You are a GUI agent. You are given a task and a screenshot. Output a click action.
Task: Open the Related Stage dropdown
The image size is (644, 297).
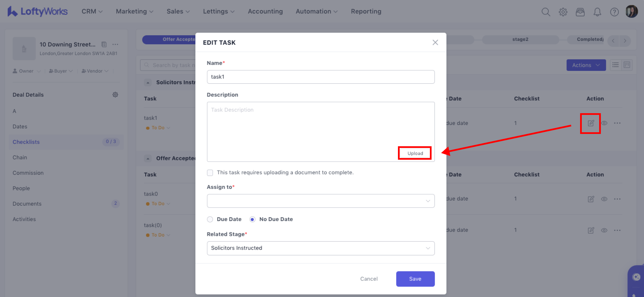(x=321, y=248)
